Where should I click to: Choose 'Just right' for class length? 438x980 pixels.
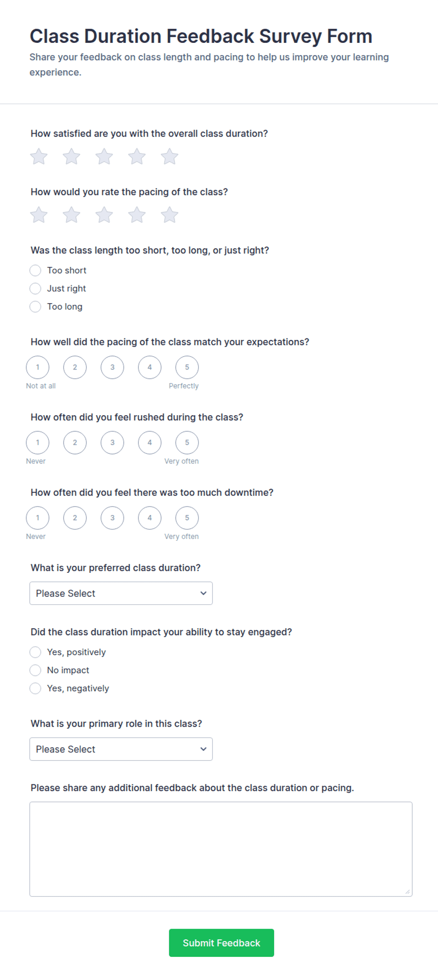35,289
